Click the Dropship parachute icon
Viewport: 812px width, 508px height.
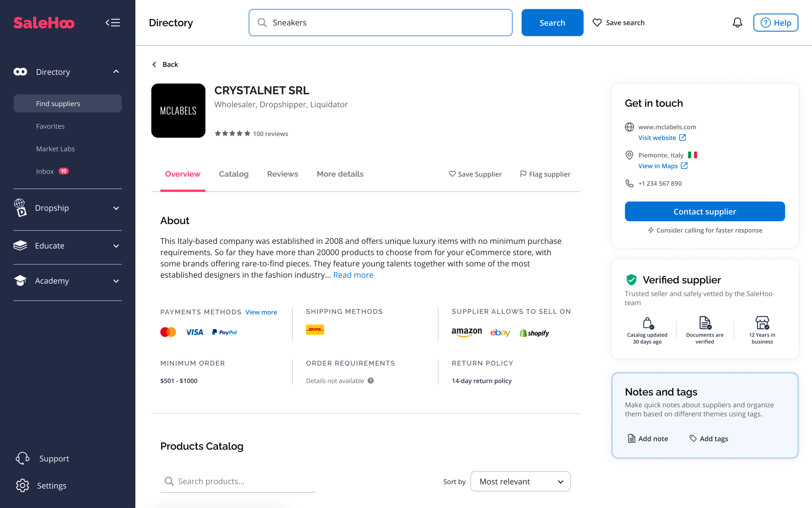click(x=20, y=208)
